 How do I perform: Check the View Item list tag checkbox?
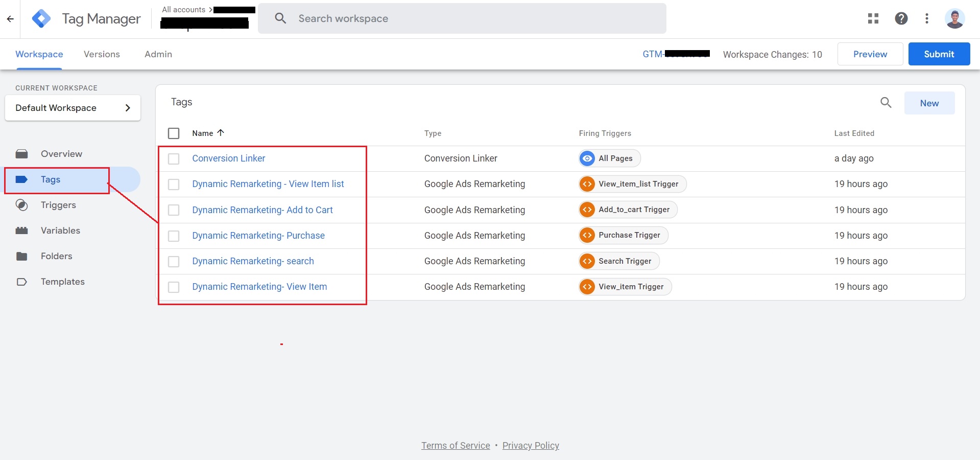click(174, 185)
